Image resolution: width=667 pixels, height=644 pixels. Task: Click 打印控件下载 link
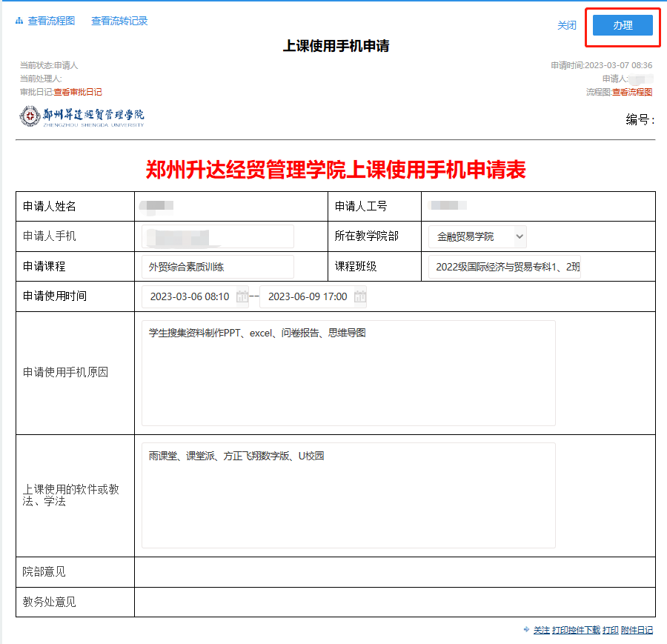[x=576, y=630]
